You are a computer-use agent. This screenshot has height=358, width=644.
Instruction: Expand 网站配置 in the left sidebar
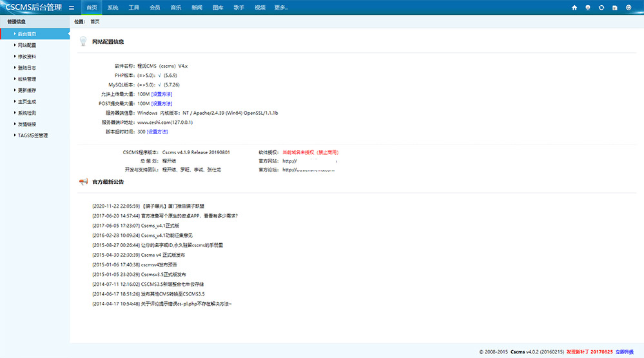tap(27, 45)
